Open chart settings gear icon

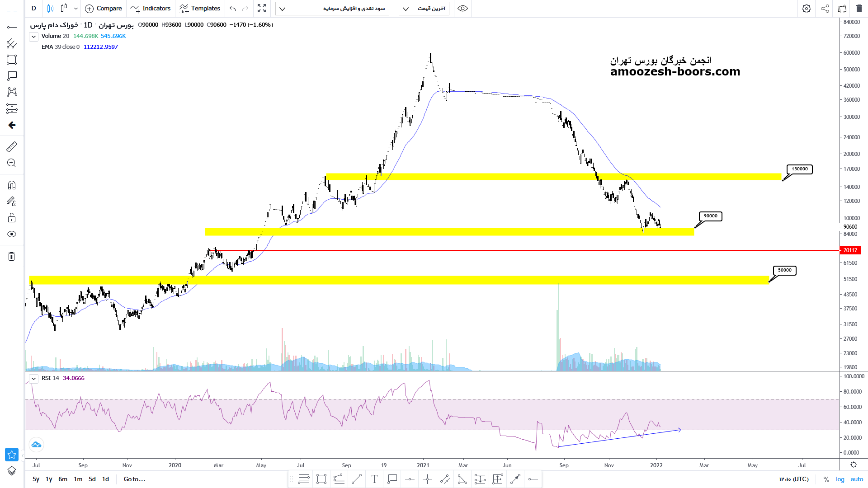point(807,9)
